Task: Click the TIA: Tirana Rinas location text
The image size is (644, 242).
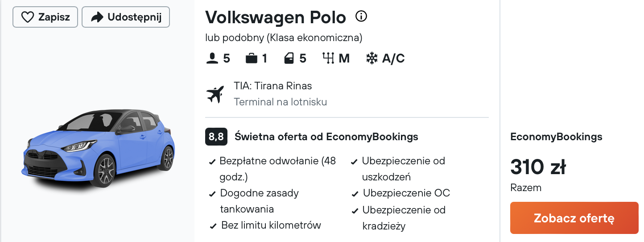Action: 273,86
